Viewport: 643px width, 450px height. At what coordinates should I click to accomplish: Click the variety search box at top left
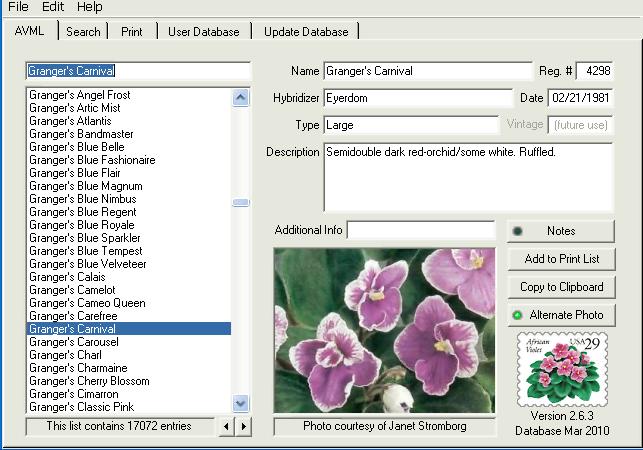pos(138,71)
